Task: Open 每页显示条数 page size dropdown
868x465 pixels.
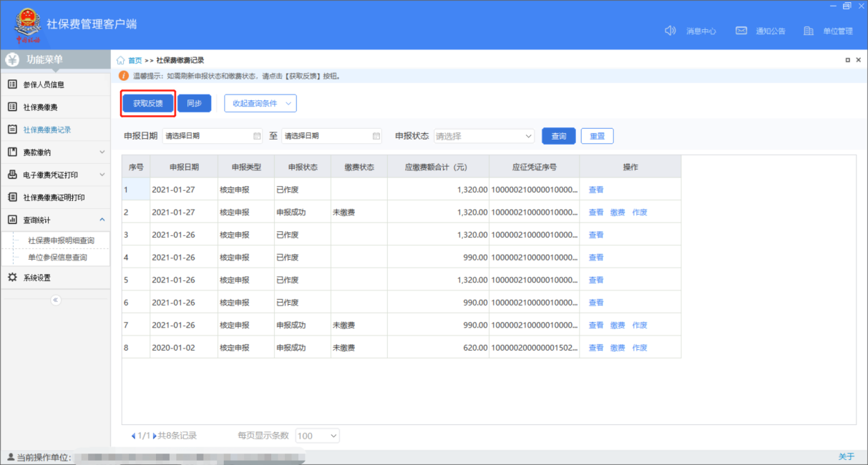Action: [x=317, y=436]
